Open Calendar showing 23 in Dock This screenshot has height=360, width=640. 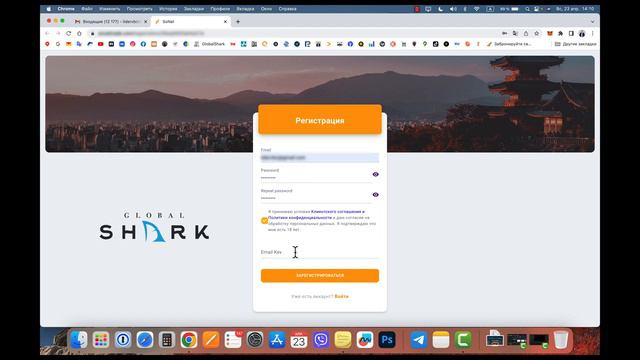tap(299, 340)
